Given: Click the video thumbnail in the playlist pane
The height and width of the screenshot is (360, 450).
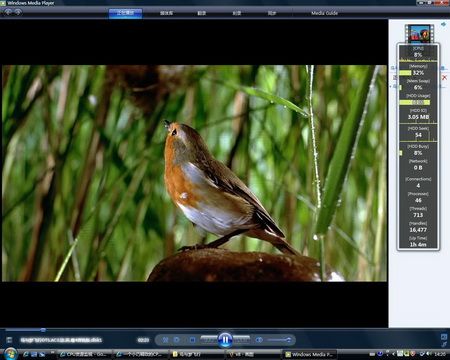Looking at the screenshot, I should (419, 34).
